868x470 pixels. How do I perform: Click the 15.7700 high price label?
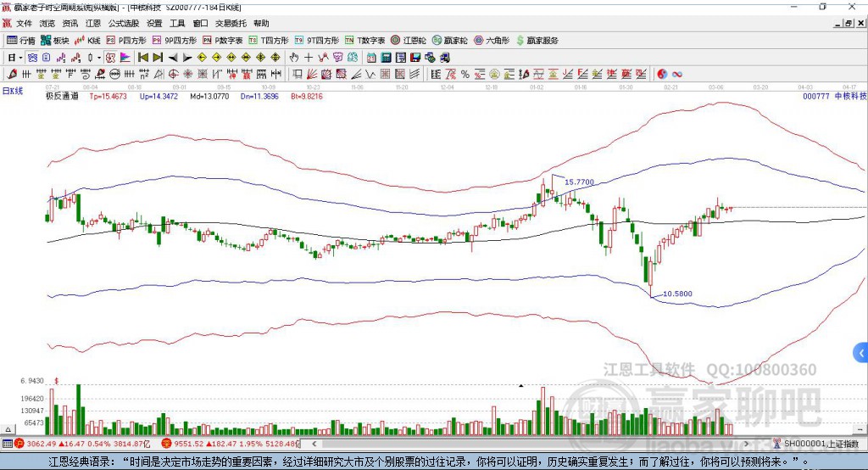point(579,182)
